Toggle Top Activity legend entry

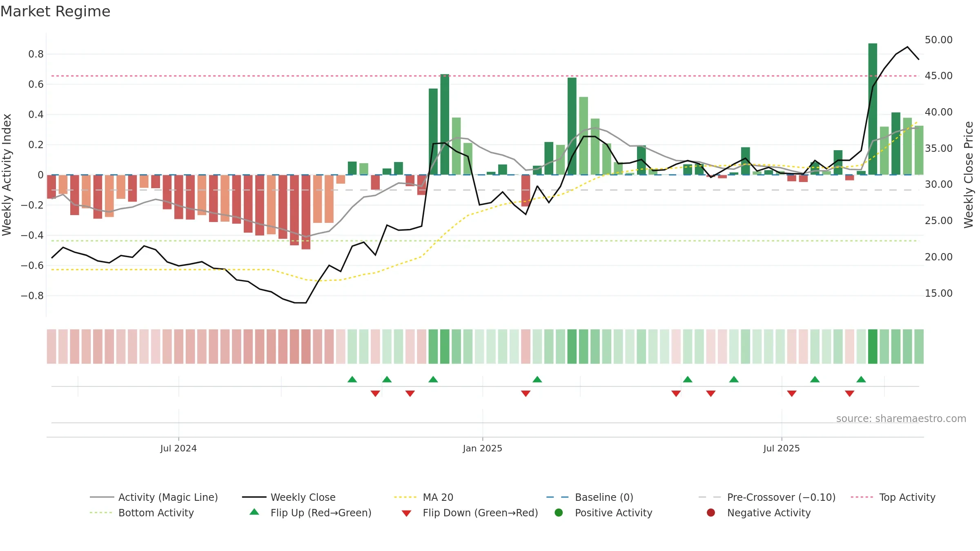pyautogui.click(x=893, y=497)
